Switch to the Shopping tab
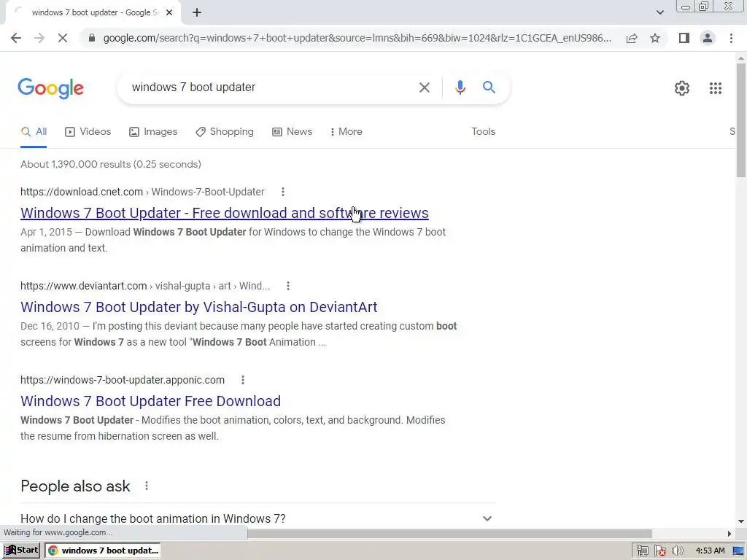Screen dimensions: 747x560 [x=225, y=132]
